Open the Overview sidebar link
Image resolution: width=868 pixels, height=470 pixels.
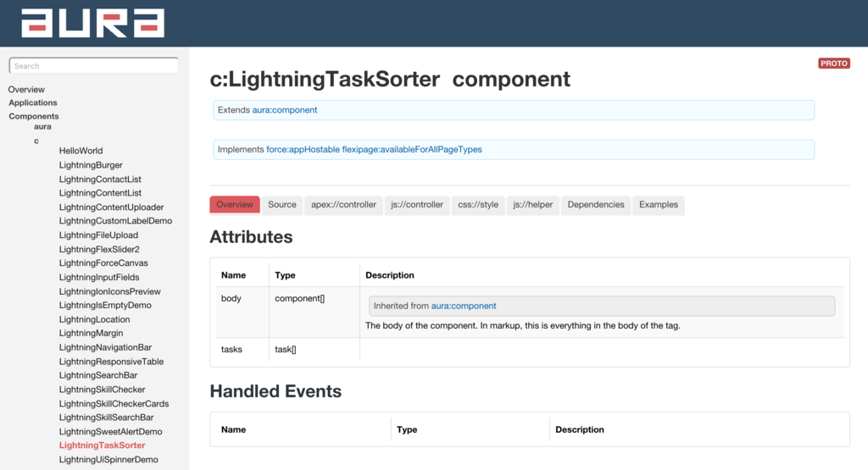(26, 90)
